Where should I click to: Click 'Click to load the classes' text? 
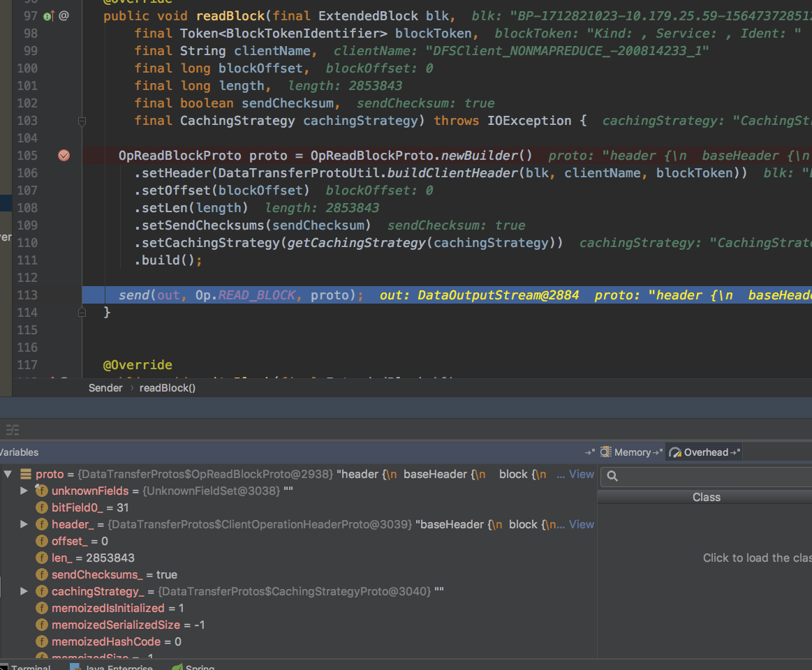tap(757, 558)
